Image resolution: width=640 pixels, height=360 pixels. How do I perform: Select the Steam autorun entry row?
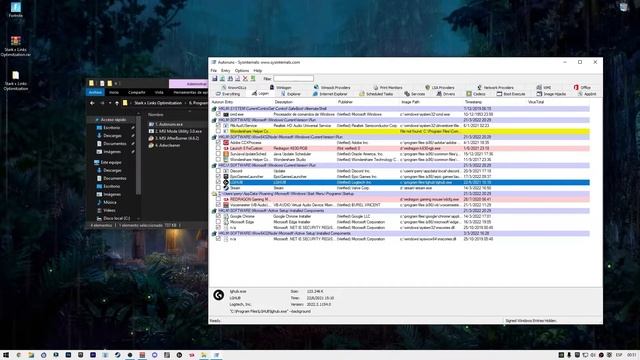click(400, 188)
